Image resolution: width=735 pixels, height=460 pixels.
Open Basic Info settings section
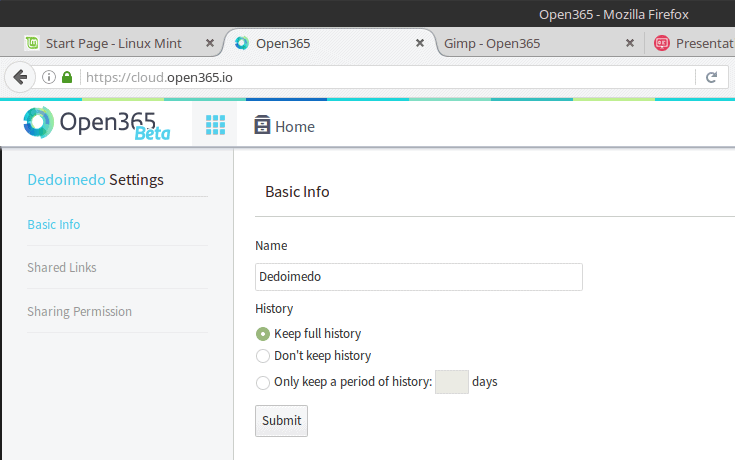click(53, 225)
